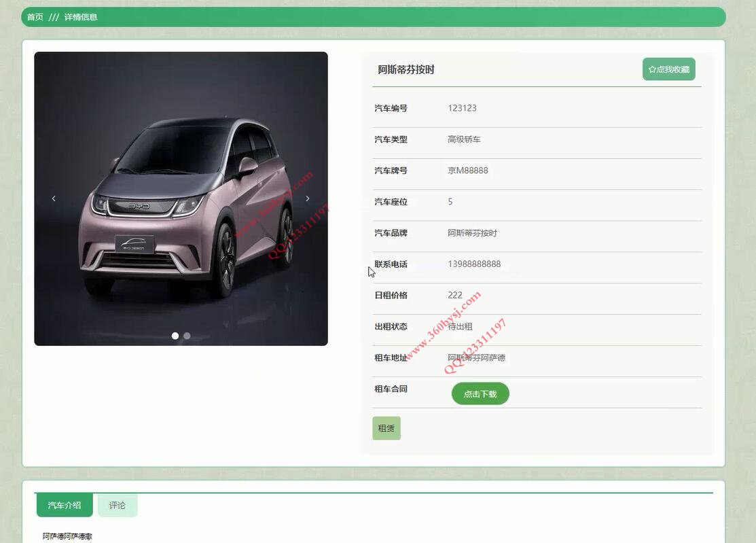Click the 汽车座位 label
756x543 pixels.
tap(391, 202)
